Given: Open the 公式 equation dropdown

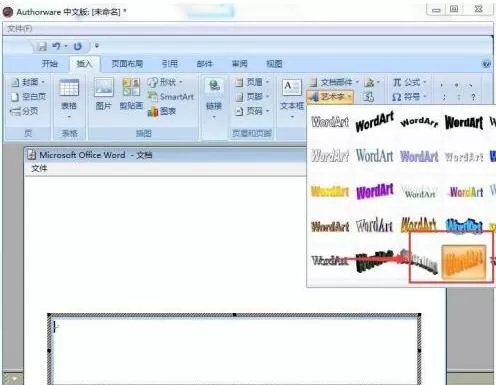Looking at the screenshot, I should [409, 82].
